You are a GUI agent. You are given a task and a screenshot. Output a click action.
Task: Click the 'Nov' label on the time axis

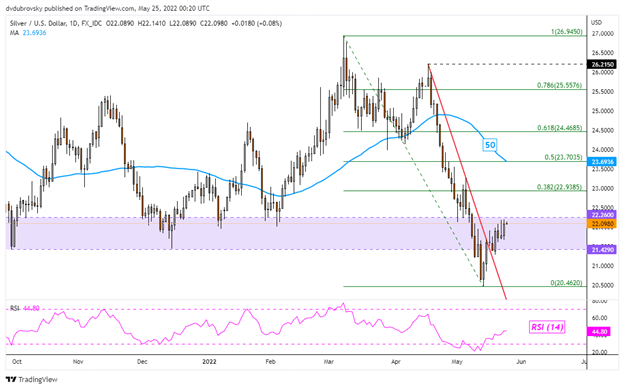pos(78,362)
